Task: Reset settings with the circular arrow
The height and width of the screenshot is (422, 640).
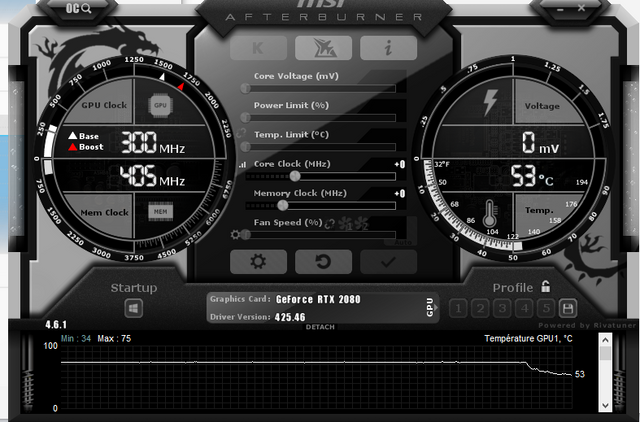Action: tap(323, 262)
